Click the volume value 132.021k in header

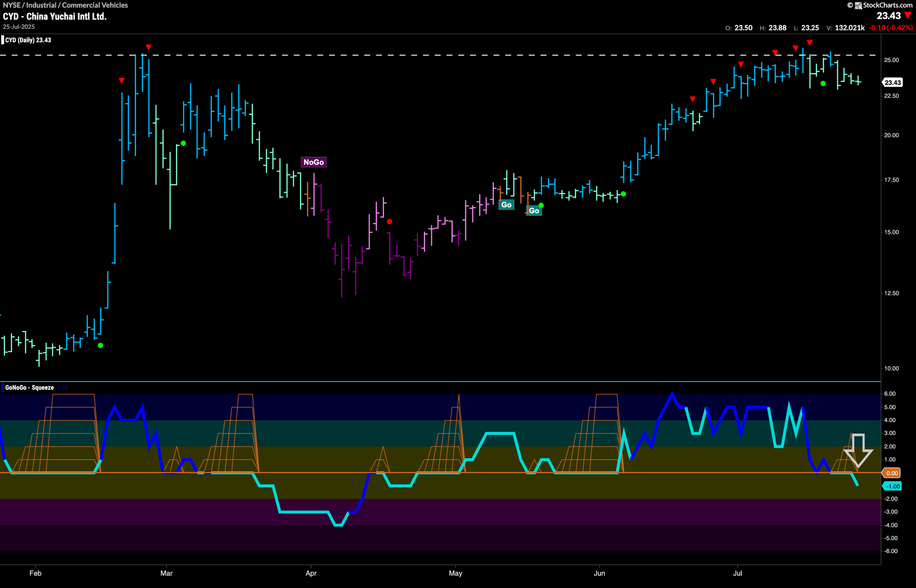coord(849,28)
